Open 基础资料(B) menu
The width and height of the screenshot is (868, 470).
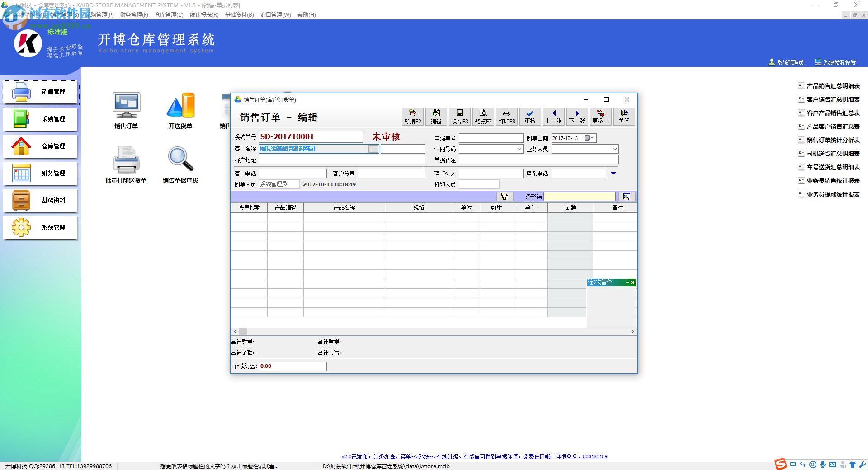pyautogui.click(x=240, y=15)
